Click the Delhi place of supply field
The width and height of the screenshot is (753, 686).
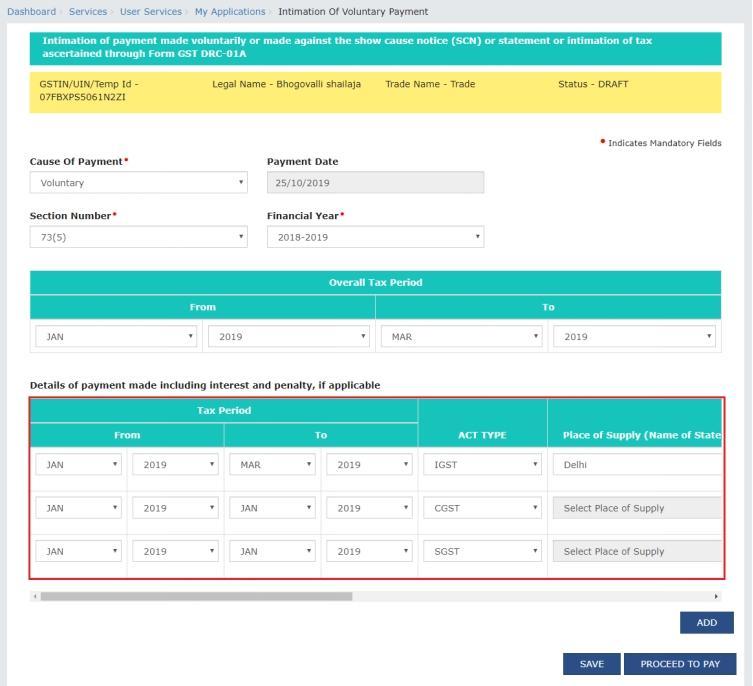(x=637, y=465)
